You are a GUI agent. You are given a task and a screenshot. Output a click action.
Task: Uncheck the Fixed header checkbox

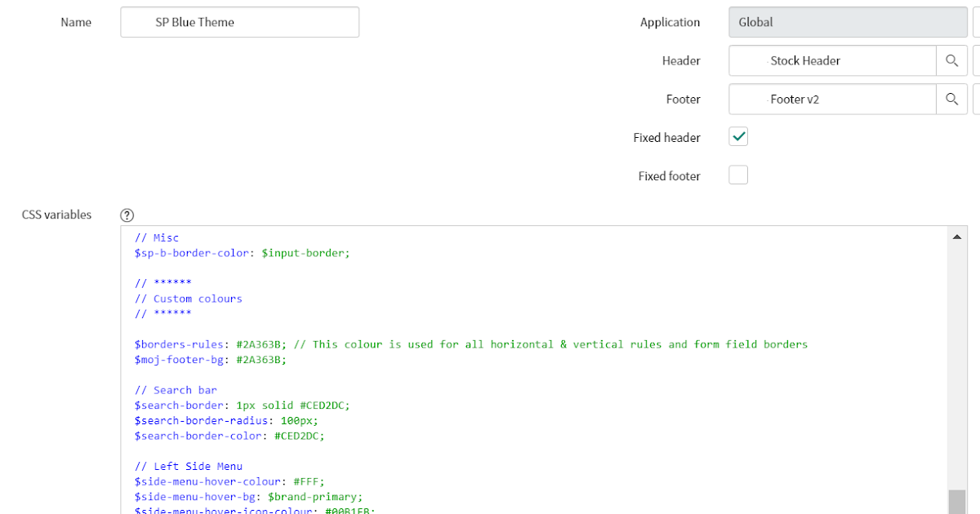pos(737,136)
